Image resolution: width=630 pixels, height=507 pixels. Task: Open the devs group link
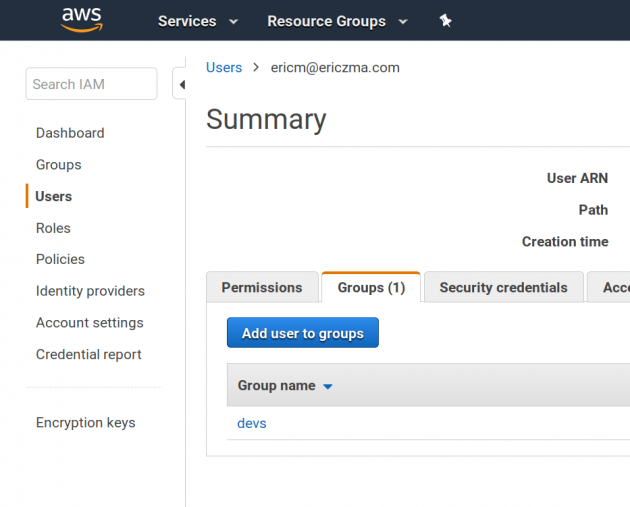click(x=252, y=423)
